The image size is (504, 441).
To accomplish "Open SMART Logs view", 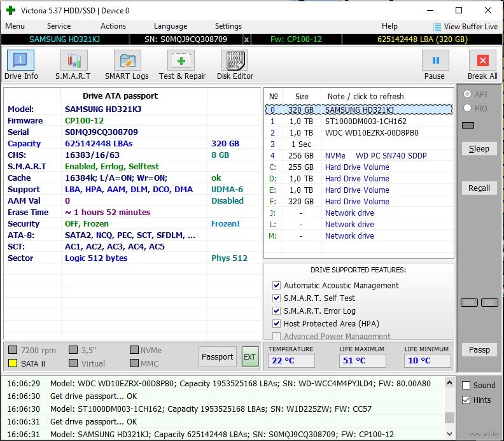I will 127,65.
